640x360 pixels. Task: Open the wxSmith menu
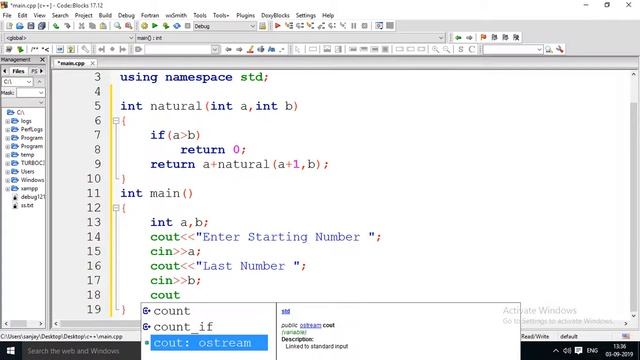(x=176, y=15)
